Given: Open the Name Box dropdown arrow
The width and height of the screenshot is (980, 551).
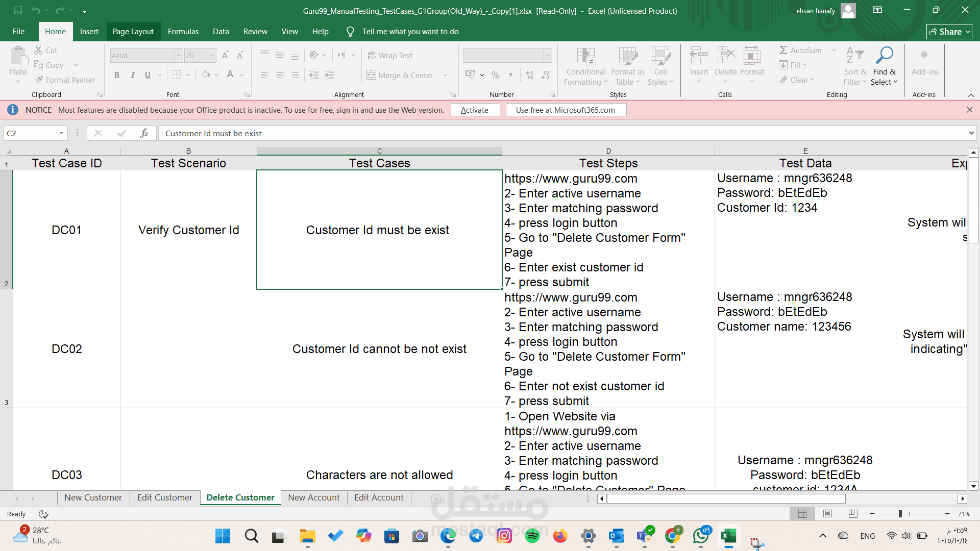Looking at the screenshot, I should [x=61, y=133].
